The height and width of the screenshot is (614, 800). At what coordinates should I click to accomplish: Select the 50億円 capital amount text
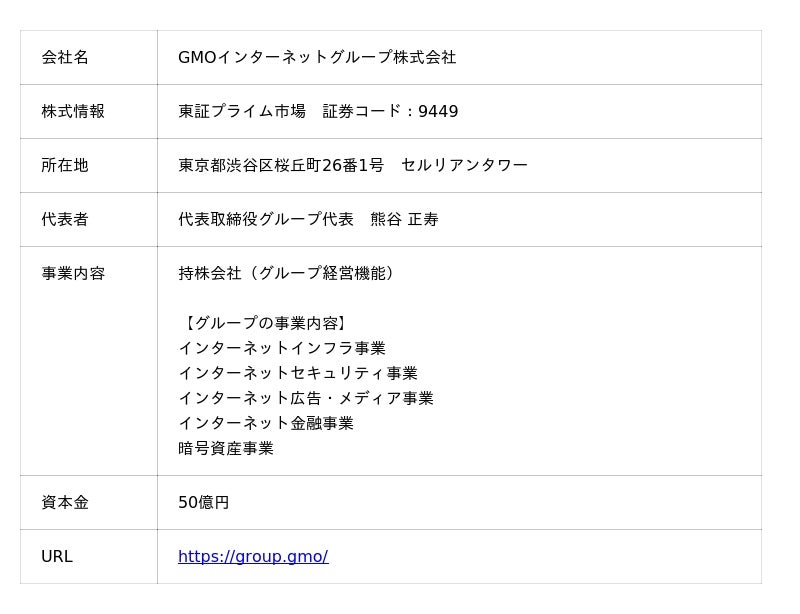point(203,503)
